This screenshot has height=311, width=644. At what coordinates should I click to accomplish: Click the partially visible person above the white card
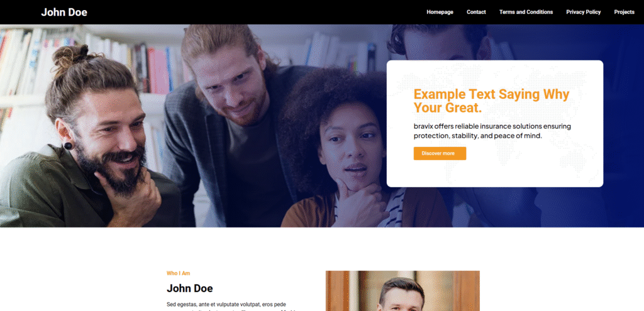pyautogui.click(x=440, y=42)
